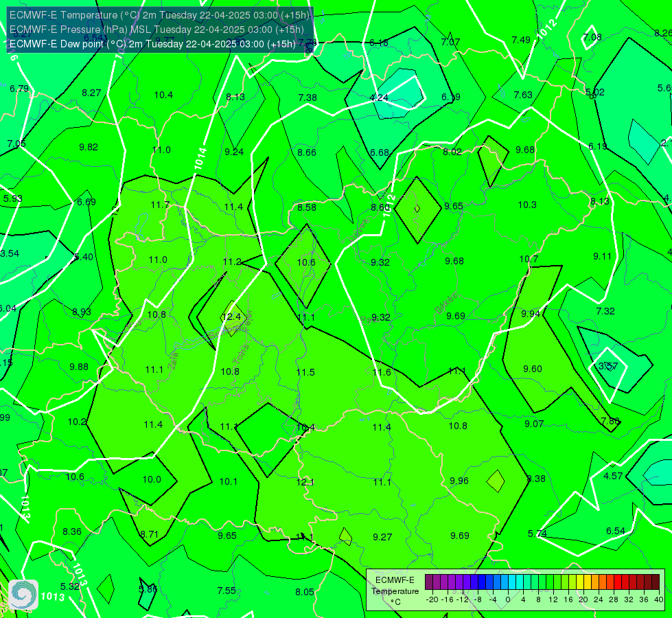Click the 10.1 temperature value
This screenshot has height=618, width=672.
(229, 481)
